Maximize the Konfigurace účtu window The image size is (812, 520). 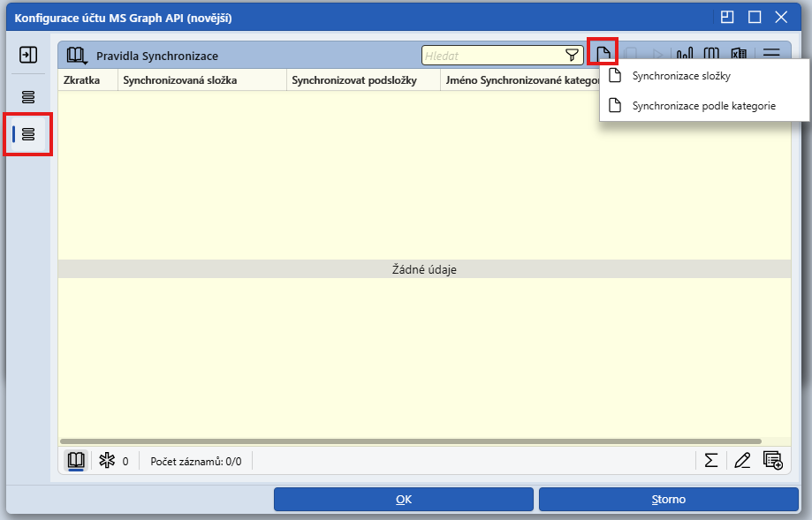(x=755, y=17)
